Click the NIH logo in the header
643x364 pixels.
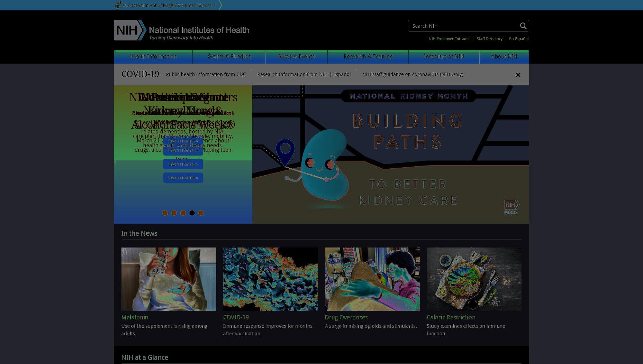coord(130,30)
